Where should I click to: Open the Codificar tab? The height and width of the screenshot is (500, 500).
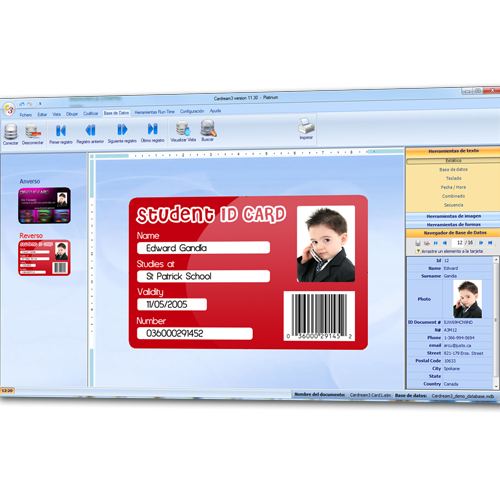(x=91, y=113)
